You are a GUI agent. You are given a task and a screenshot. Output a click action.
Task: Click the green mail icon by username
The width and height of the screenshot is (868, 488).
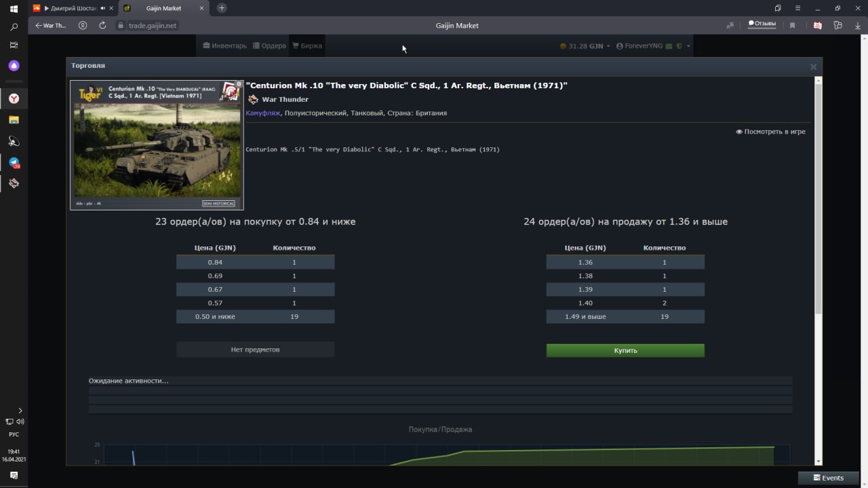(669, 46)
